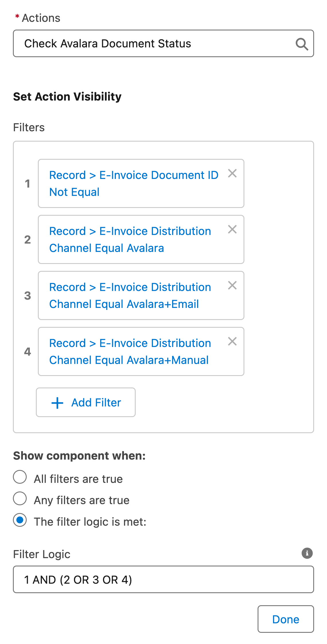This screenshot has width=327, height=644.
Task: Click into the Filter Logic input field
Action: point(163,579)
